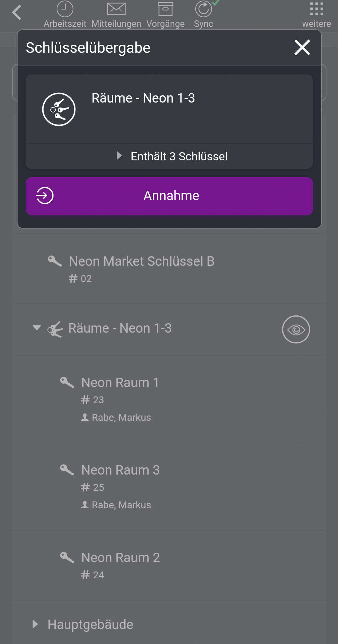Expand the Hauptgebäude section
338x644 pixels.
click(x=35, y=624)
